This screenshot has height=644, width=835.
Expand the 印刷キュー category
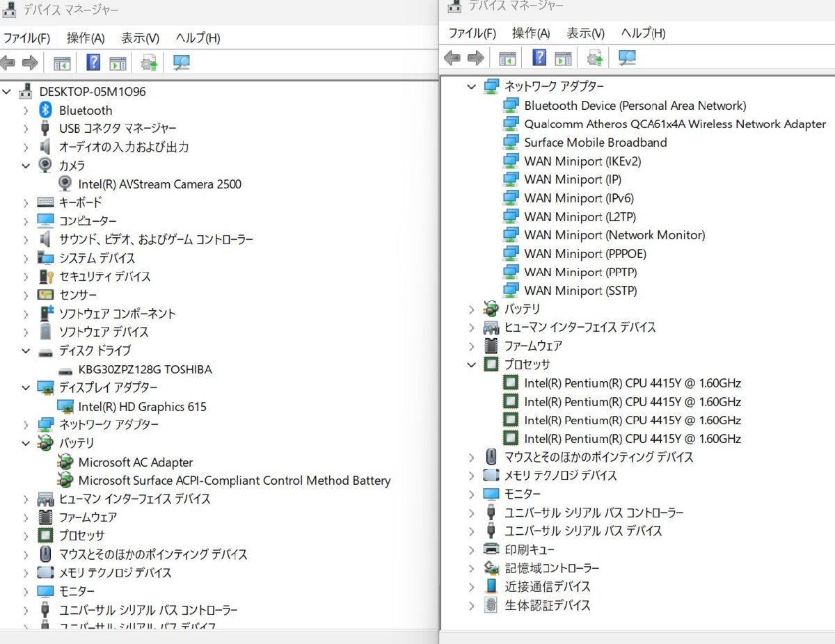point(471,549)
